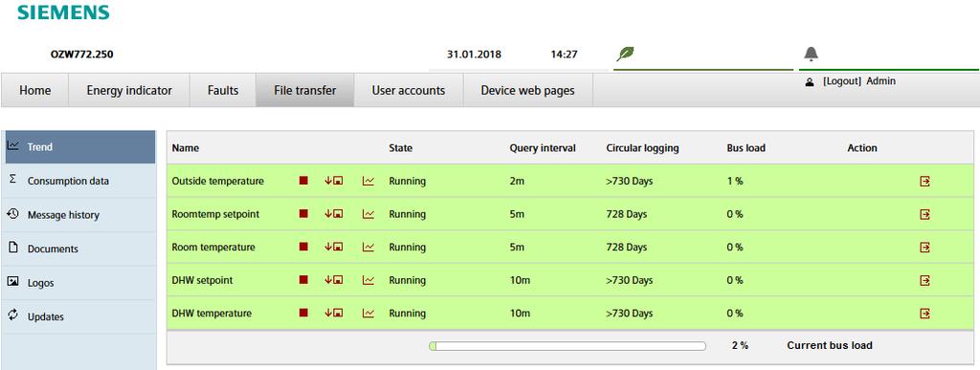Stop the Room temperature trend
Screen dimensions: 980x370
(303, 247)
